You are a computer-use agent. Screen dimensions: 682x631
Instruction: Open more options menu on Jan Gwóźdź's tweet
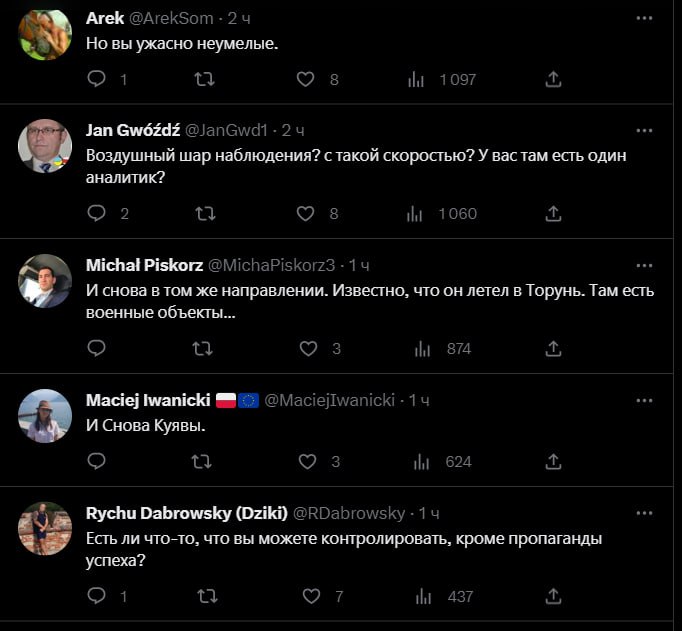[x=644, y=131]
